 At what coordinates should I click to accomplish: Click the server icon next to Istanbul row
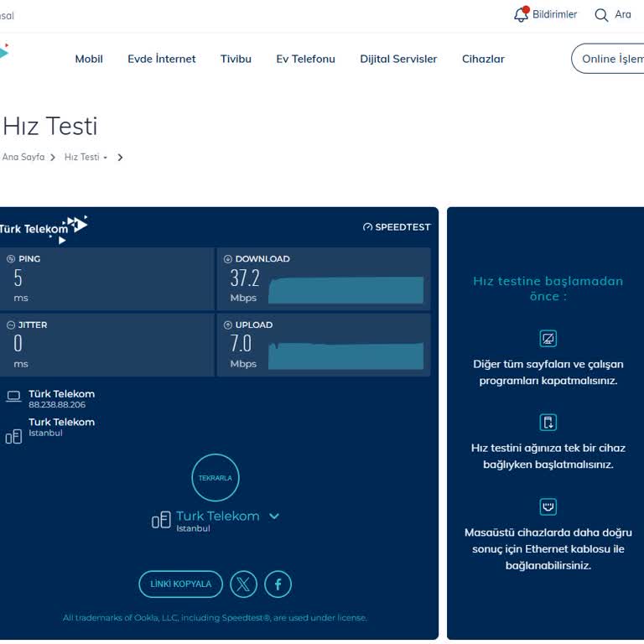click(13, 436)
